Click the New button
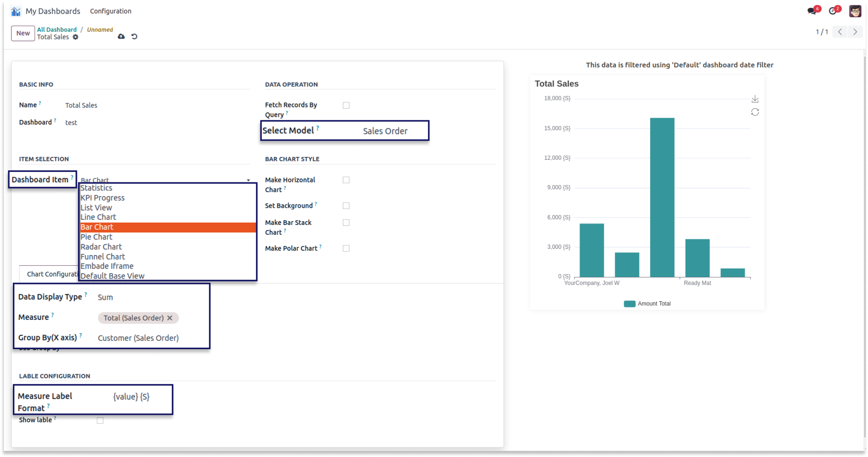The height and width of the screenshot is (457, 868). click(23, 33)
